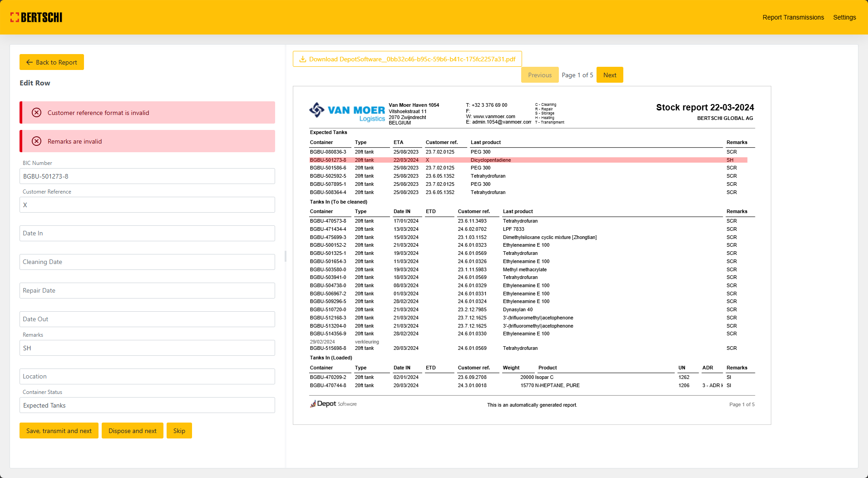The image size is (868, 478).
Task: Click the Depot Software logo in report footer
Action: (x=334, y=404)
